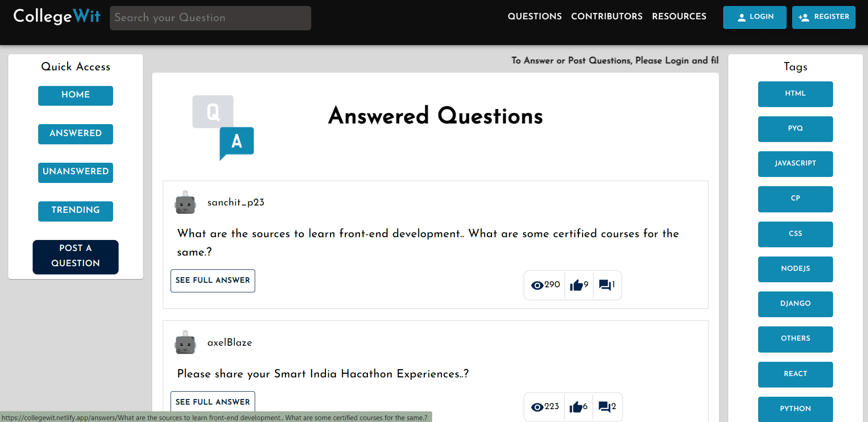Click the REGISTER button
868x422 pixels.
(824, 17)
